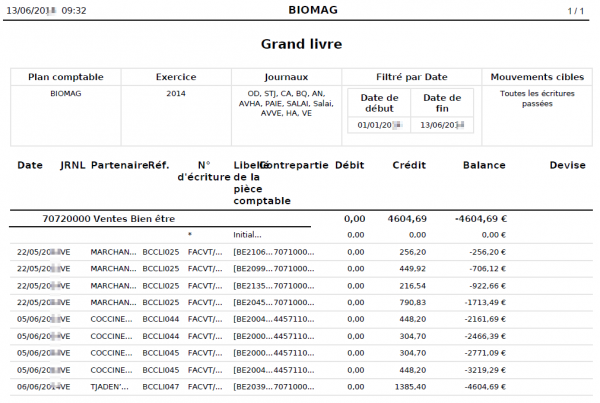Select account '70720000 Ventes Bien être'
The image size is (600, 403).
(x=109, y=219)
